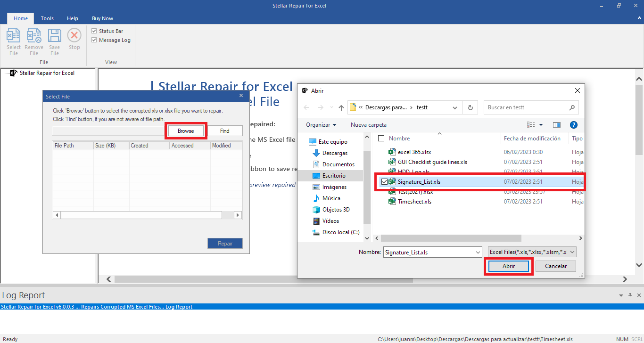Click the file list horizontal scrollbar in Abrir
Image resolution: width=644 pixels, height=343 pixels.
coord(451,238)
